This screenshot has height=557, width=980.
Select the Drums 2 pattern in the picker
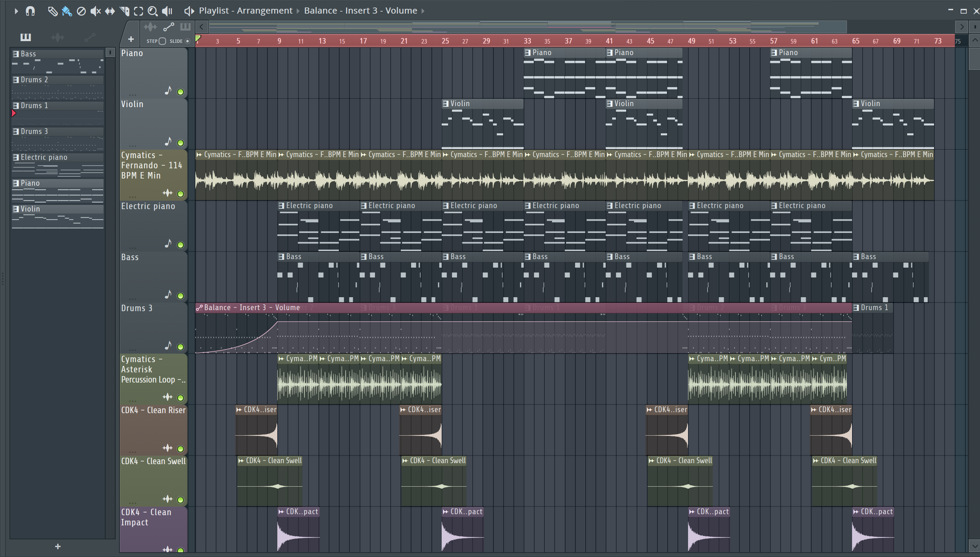tap(58, 87)
